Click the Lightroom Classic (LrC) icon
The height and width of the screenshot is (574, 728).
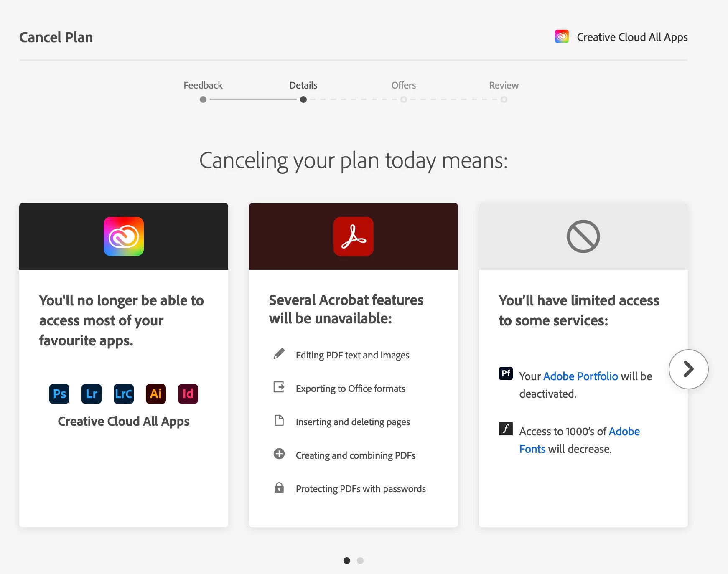(124, 394)
